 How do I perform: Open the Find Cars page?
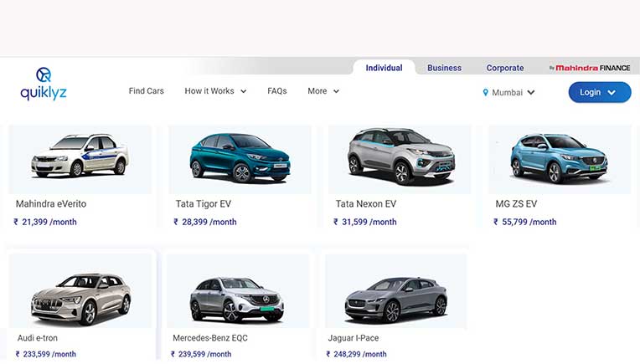(146, 91)
